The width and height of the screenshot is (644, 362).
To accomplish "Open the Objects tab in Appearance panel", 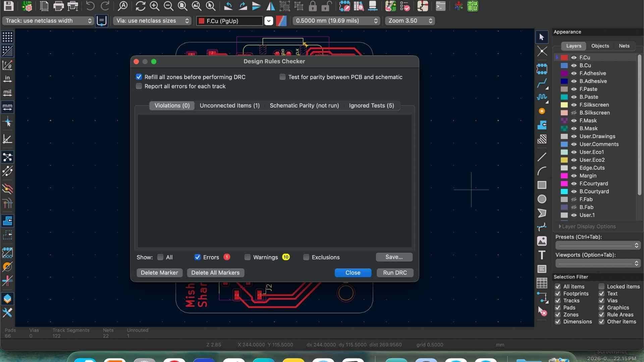I will [600, 46].
